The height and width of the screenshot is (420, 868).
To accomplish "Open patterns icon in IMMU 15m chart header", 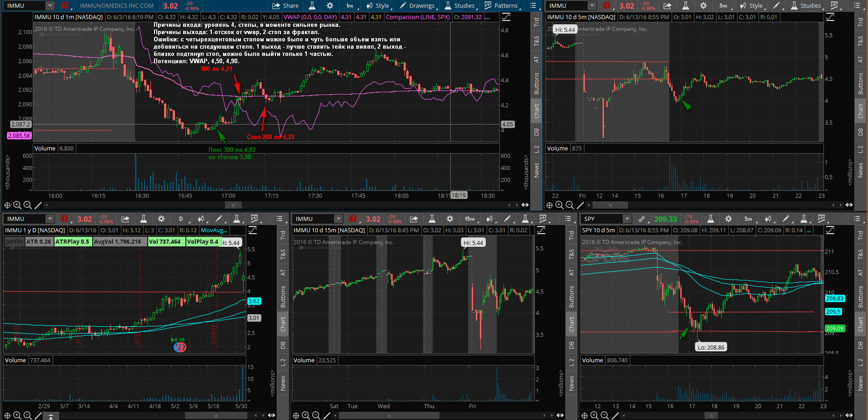I will click(543, 219).
